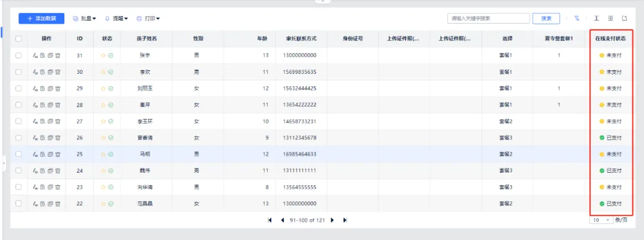Click the filter icon beside the 搜索 button
644x240 pixels.
click(x=577, y=18)
